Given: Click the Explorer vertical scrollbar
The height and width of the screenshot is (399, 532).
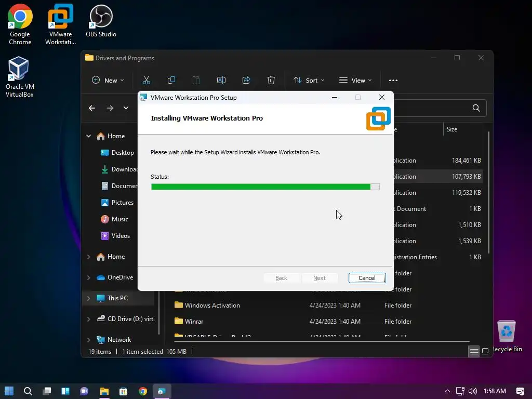Looking at the screenshot, I should pyautogui.click(x=489, y=192).
